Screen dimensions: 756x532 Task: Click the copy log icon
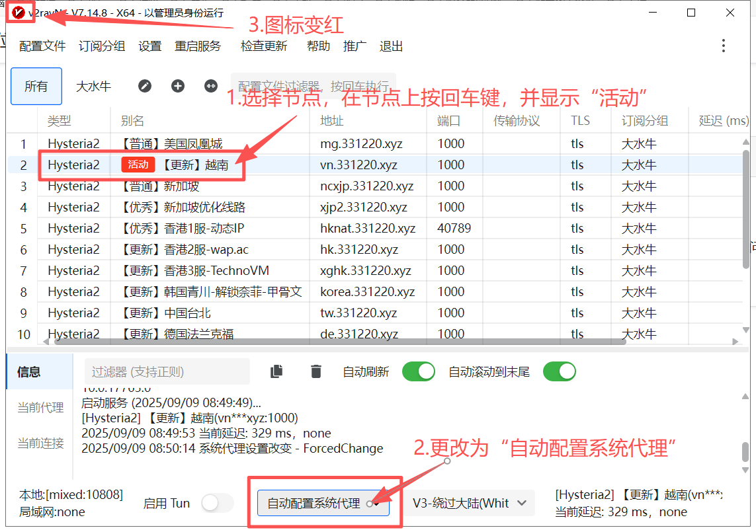277,372
